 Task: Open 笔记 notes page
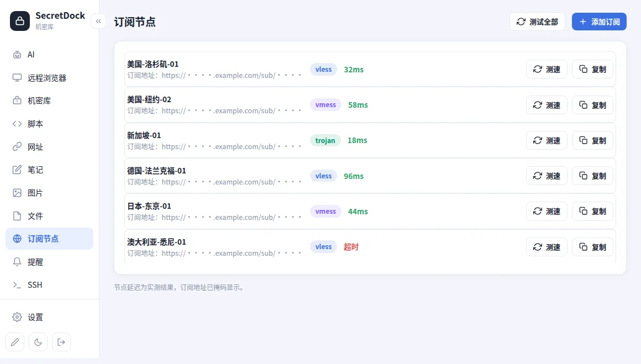coord(50,170)
